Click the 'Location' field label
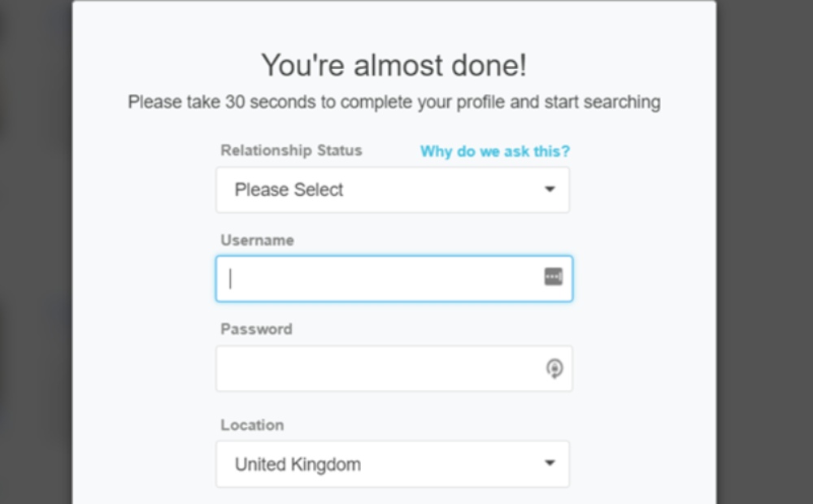Viewport: 813px width, 504px height. (x=252, y=425)
